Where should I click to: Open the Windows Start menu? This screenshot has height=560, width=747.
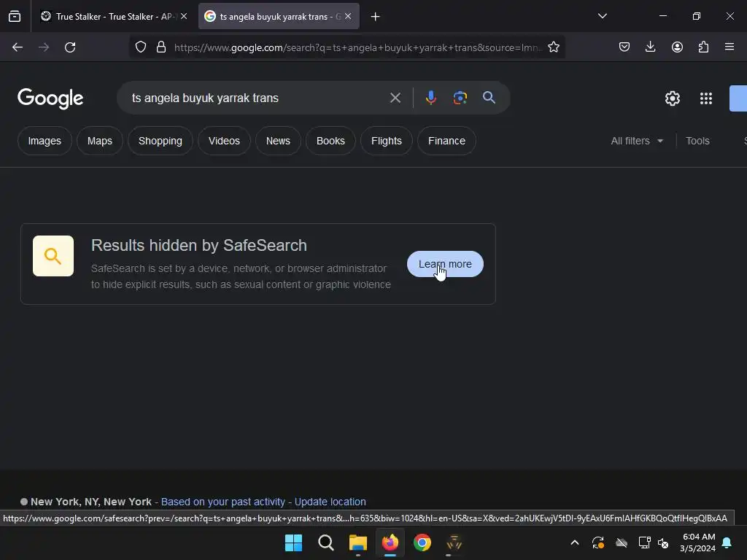(x=293, y=542)
